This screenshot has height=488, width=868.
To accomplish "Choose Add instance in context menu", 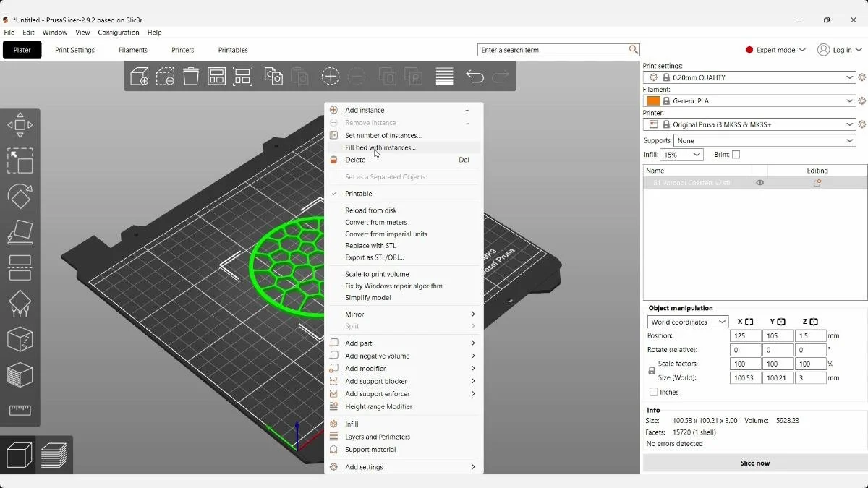I will pyautogui.click(x=403, y=110).
